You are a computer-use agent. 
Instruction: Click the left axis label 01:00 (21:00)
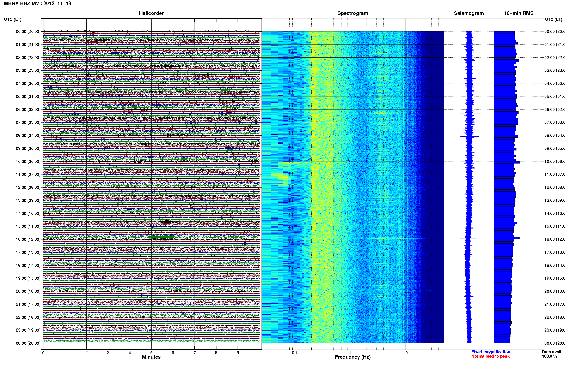[x=28, y=44]
